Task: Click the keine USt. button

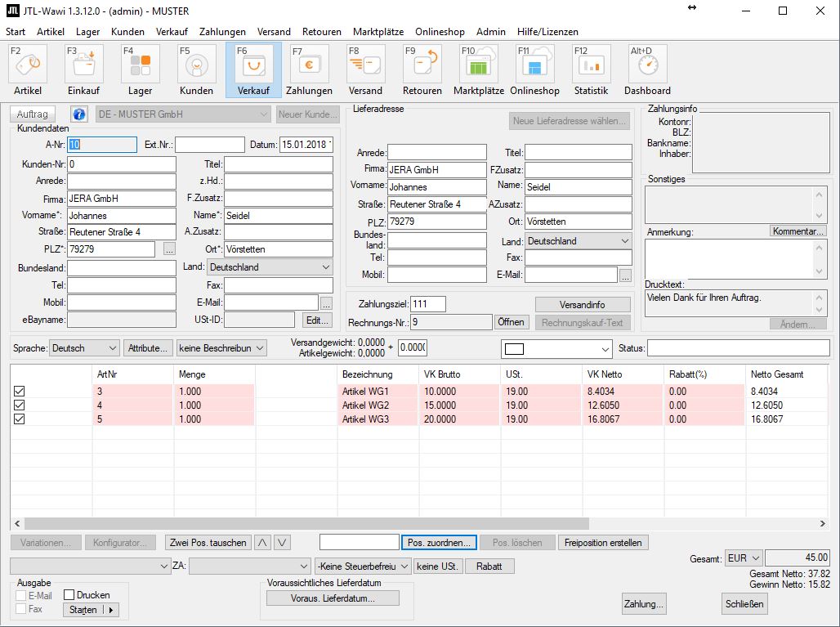Action: click(x=438, y=566)
